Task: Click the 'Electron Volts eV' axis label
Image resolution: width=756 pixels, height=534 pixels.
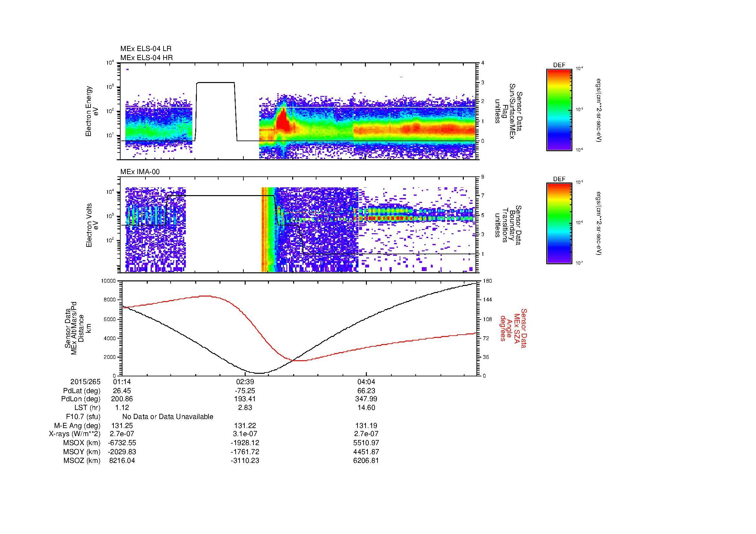Action: [x=92, y=225]
